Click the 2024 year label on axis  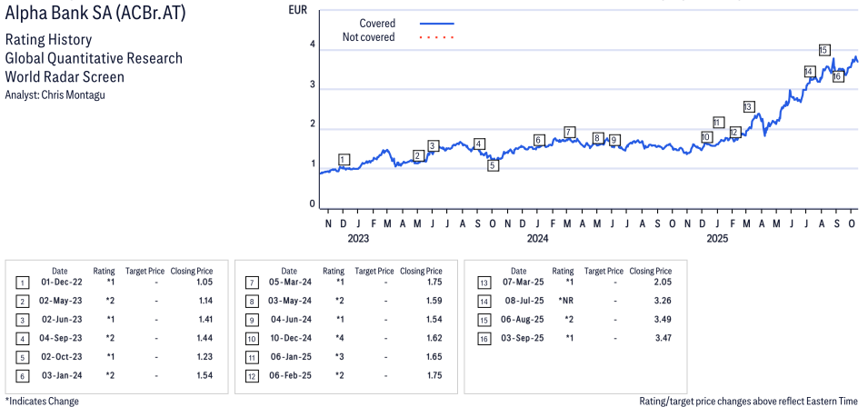[538, 239]
